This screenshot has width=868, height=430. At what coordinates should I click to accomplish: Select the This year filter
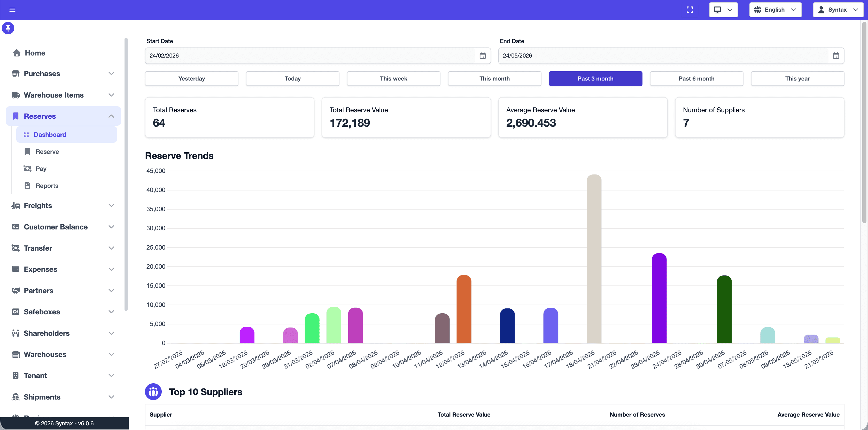click(797, 78)
